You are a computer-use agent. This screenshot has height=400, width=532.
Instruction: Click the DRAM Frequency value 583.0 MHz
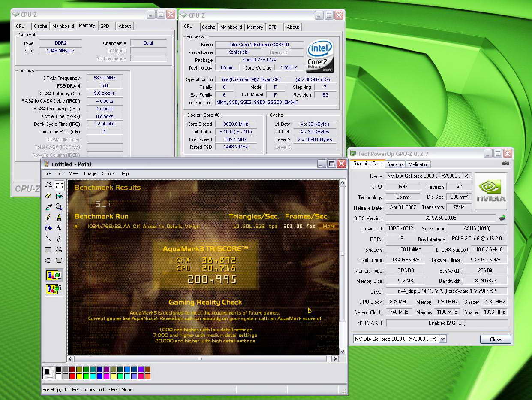105,78
